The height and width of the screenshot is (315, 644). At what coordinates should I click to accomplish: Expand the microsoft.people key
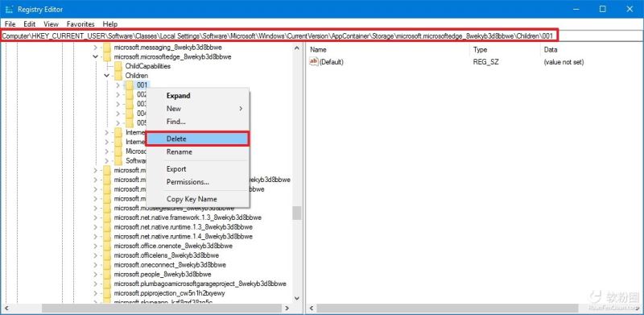95,274
